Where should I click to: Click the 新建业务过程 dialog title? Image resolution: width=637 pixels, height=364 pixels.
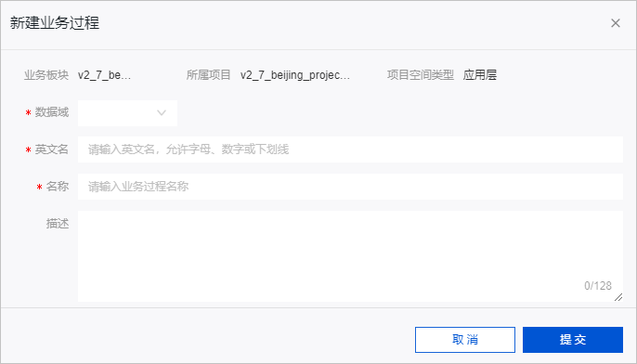coord(55,22)
